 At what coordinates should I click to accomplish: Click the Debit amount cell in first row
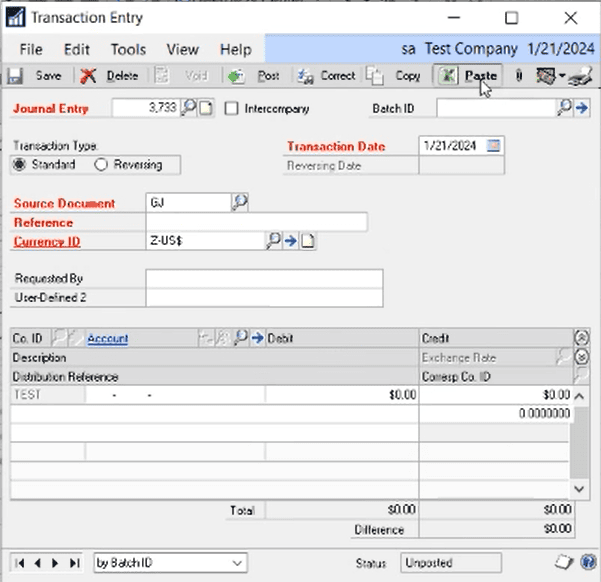pyautogui.click(x=342, y=395)
